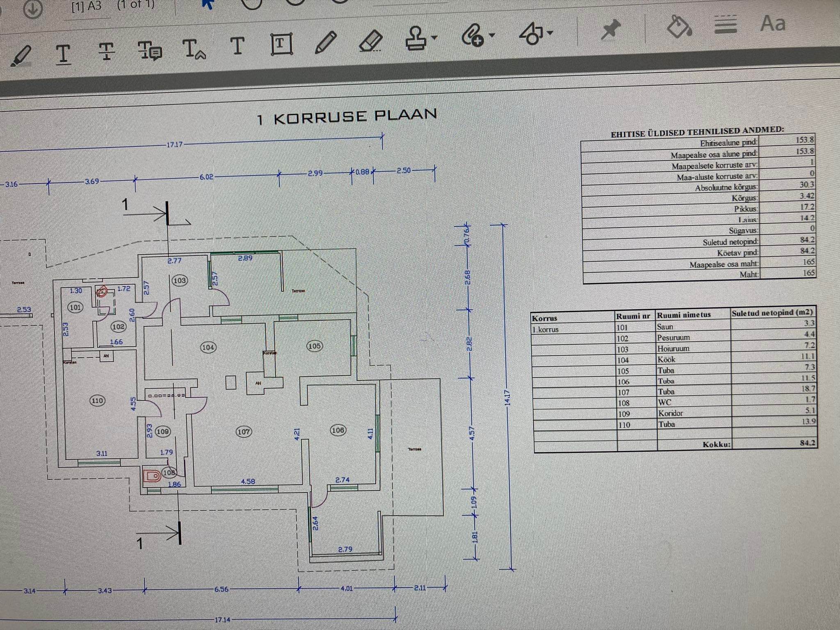Select the highlighter tool
Viewport: 840px width, 630px height.
coord(21,56)
